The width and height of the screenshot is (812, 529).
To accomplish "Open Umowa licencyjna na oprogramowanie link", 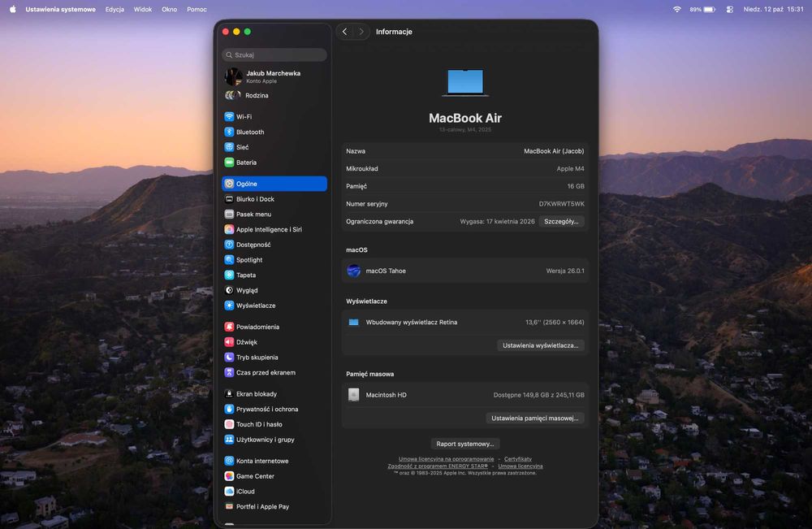I will (x=446, y=459).
